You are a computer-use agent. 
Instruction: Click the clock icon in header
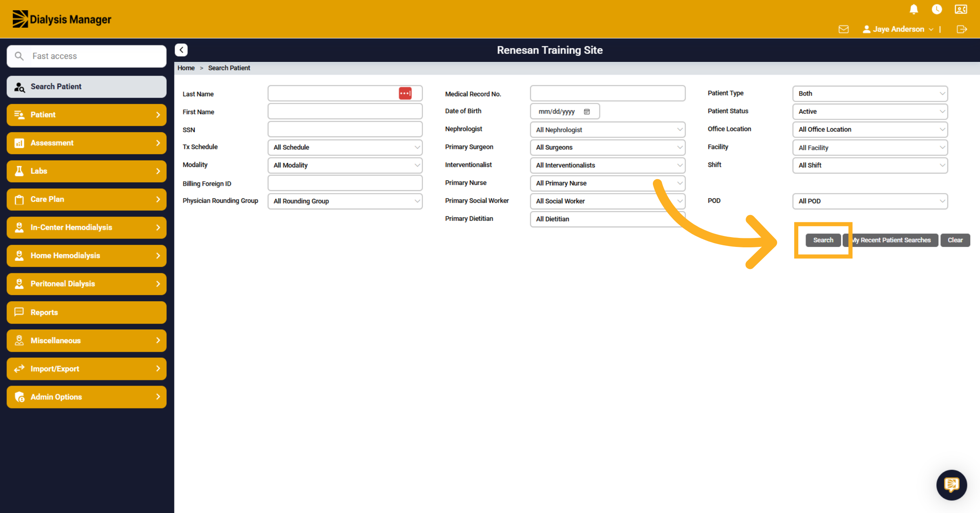937,9
